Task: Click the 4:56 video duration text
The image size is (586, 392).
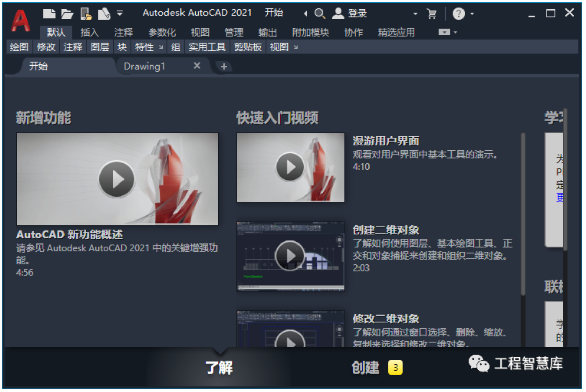Action: coord(25,273)
